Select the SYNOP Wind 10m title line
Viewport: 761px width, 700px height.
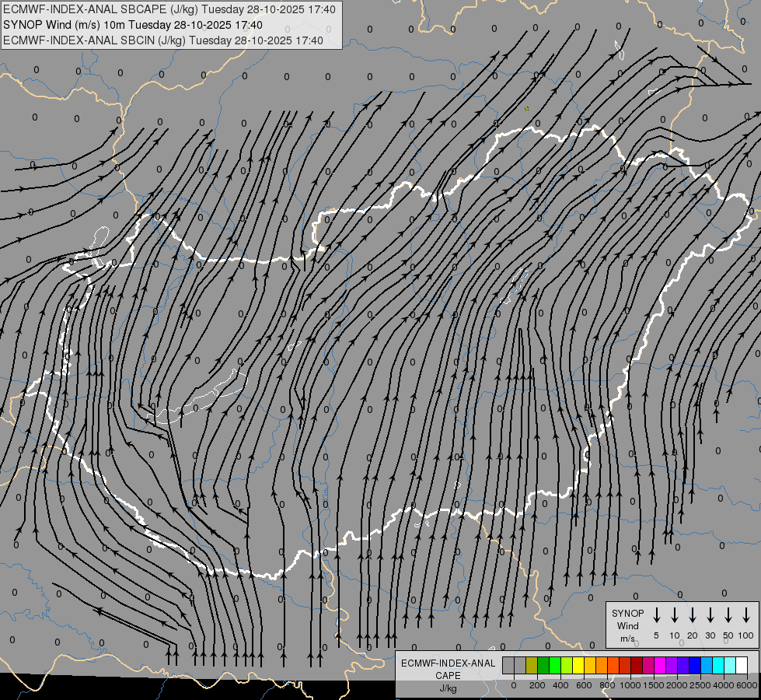(132, 25)
